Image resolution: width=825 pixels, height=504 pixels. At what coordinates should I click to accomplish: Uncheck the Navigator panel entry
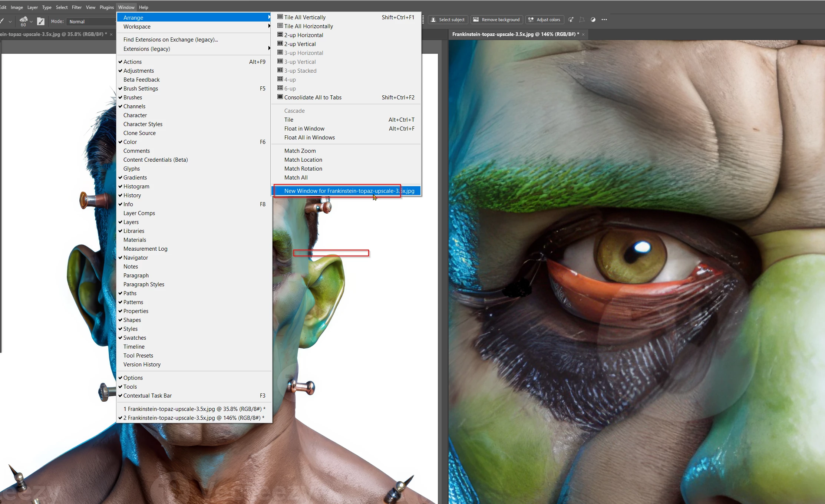tap(136, 258)
